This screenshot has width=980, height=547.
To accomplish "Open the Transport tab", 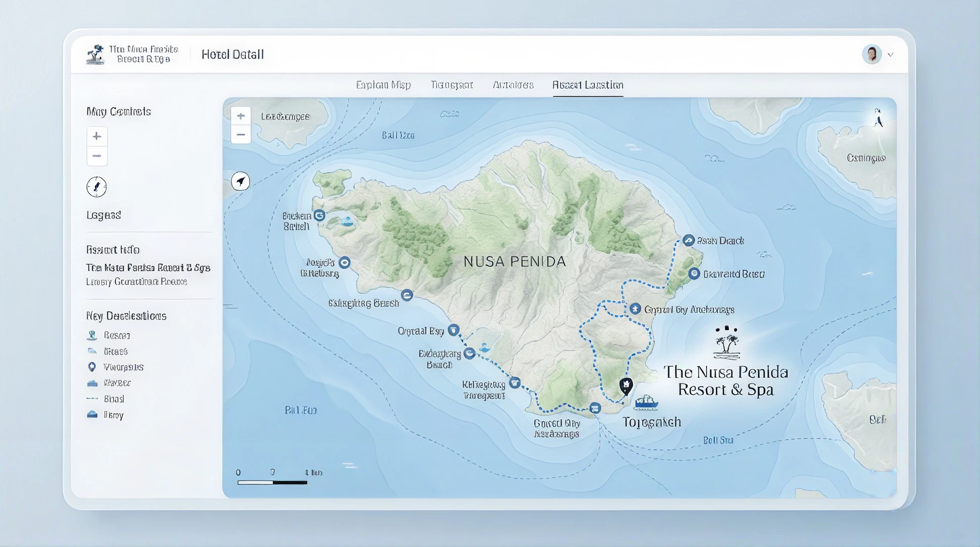I will (452, 85).
